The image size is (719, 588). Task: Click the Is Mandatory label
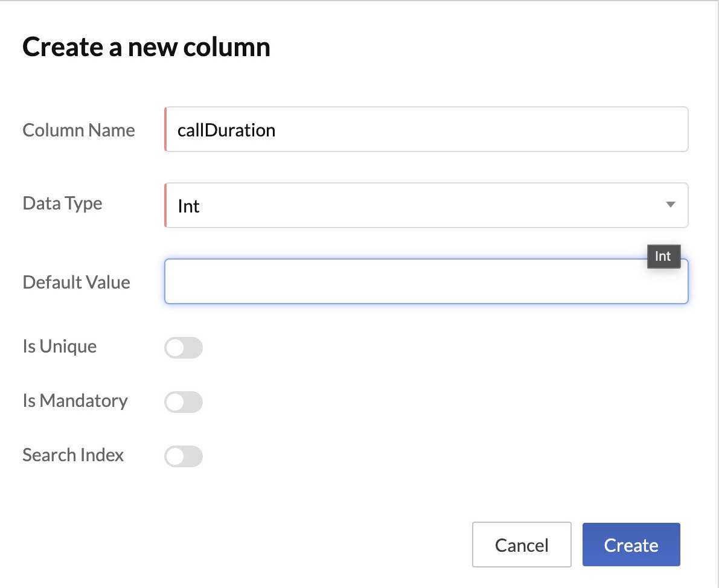click(75, 401)
